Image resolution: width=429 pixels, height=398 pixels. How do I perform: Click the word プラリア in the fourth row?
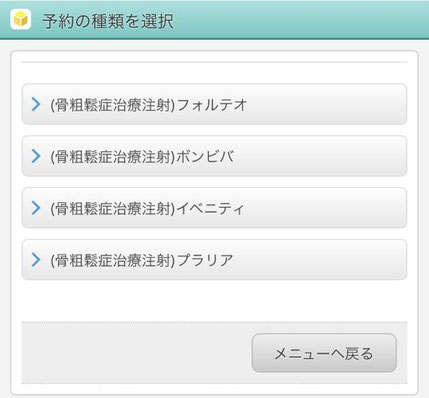point(204,260)
